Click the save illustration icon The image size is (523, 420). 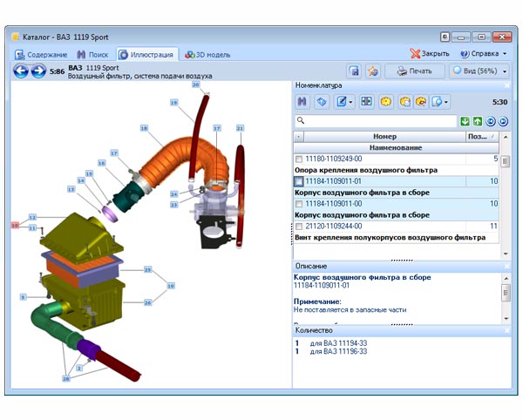354,71
